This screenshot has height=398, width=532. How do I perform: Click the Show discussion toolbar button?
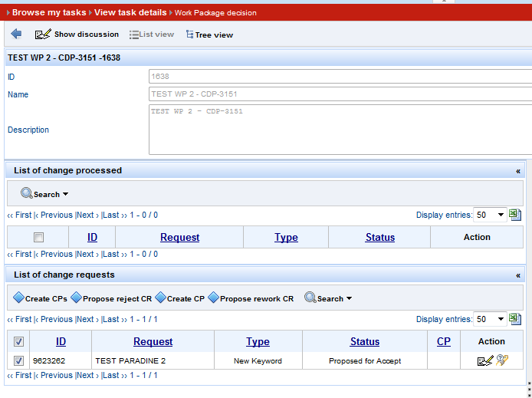[x=77, y=35]
